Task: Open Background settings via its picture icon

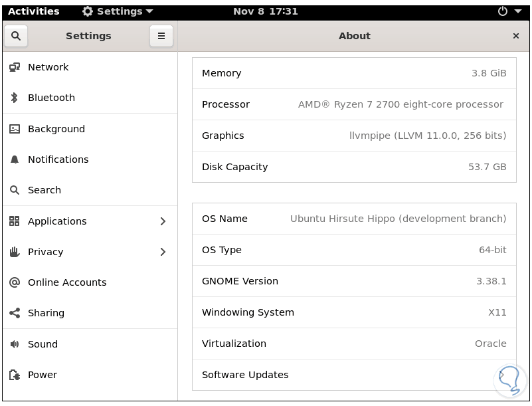Action: 15,129
